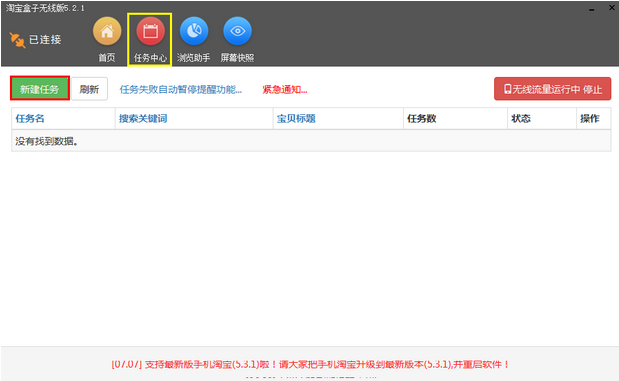This screenshot has width=619, height=381.
Task: Open the 任务中心 task center icon
Action: coord(150,31)
